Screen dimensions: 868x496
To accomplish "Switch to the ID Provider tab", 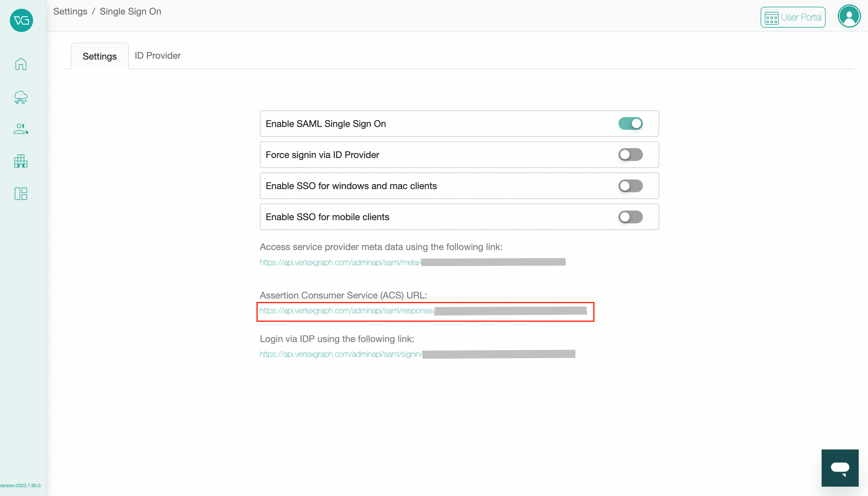I will point(157,55).
